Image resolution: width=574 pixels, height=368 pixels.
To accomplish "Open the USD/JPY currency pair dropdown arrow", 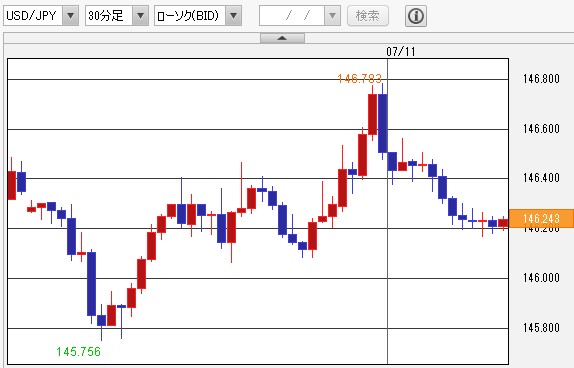I will pos(71,16).
